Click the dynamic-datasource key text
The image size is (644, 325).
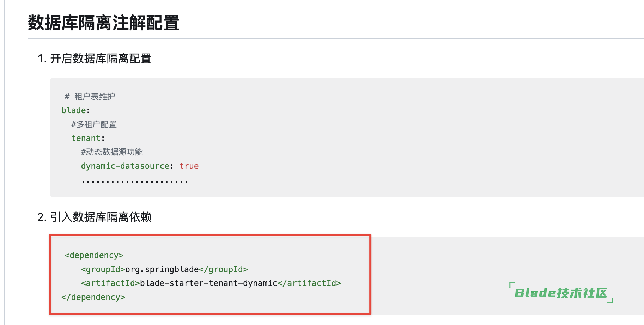[125, 166]
